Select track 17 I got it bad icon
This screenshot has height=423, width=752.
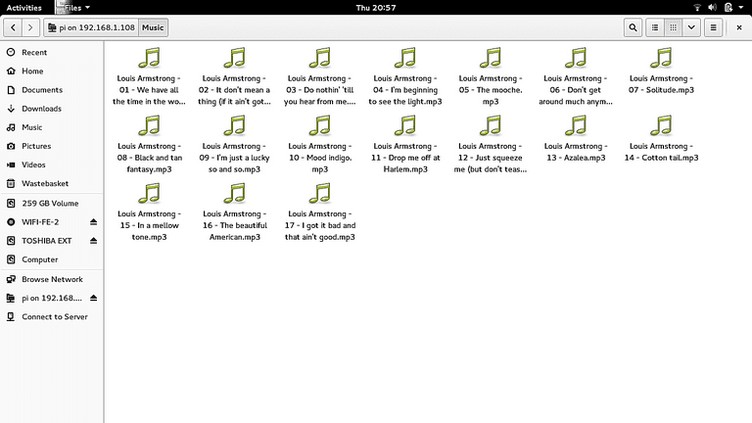click(320, 193)
